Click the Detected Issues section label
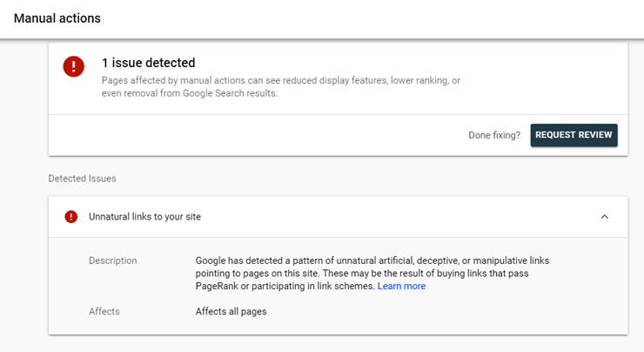Image resolution: width=644 pixels, height=352 pixels. [82, 179]
